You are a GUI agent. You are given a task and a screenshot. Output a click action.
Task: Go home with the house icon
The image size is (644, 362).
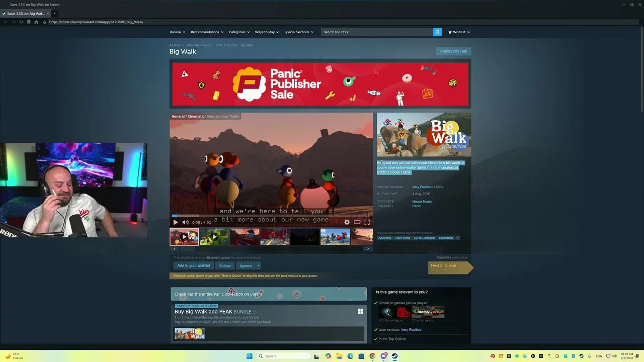coord(36,22)
